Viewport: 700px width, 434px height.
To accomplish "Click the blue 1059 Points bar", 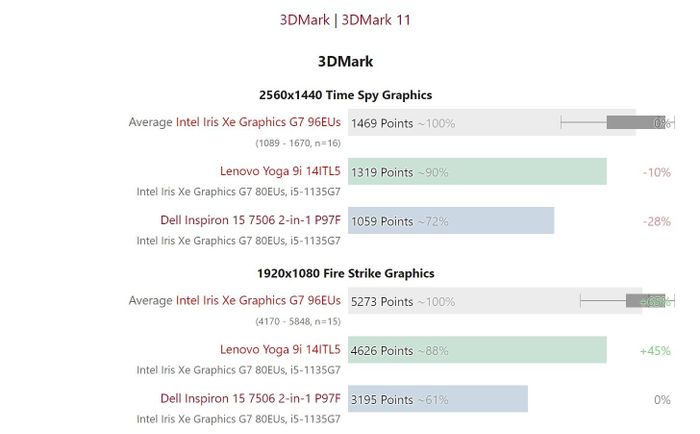I will point(450,221).
